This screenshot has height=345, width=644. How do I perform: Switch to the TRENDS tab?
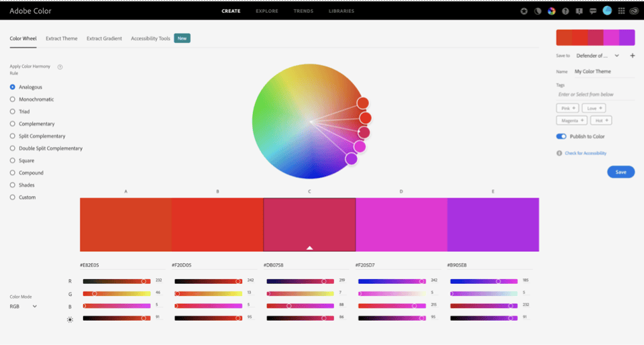[x=303, y=11]
